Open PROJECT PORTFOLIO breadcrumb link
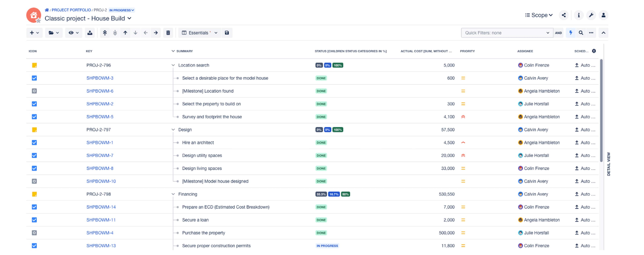644x255 pixels. coord(71,10)
